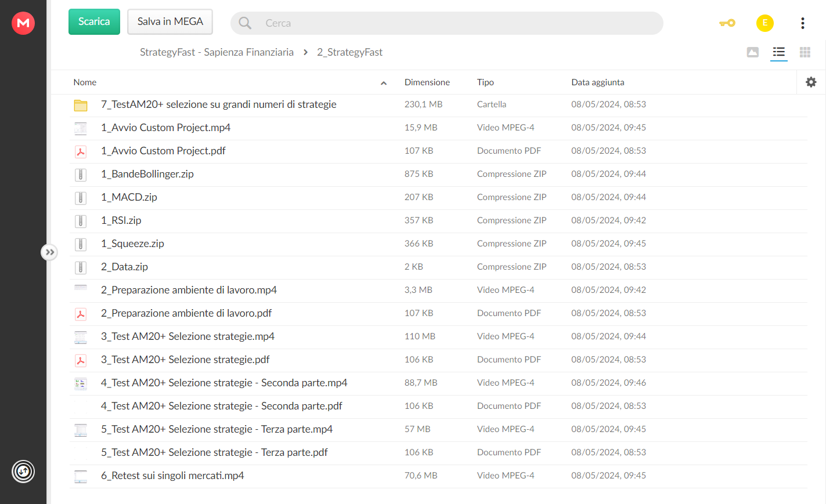Click the Scarica download button
Image resolution: width=826 pixels, height=504 pixels.
[x=94, y=21]
